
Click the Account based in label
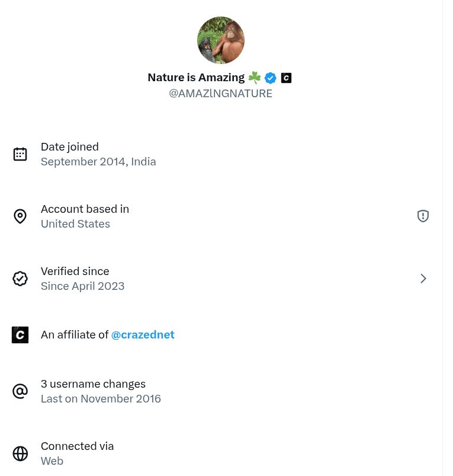[x=85, y=209]
